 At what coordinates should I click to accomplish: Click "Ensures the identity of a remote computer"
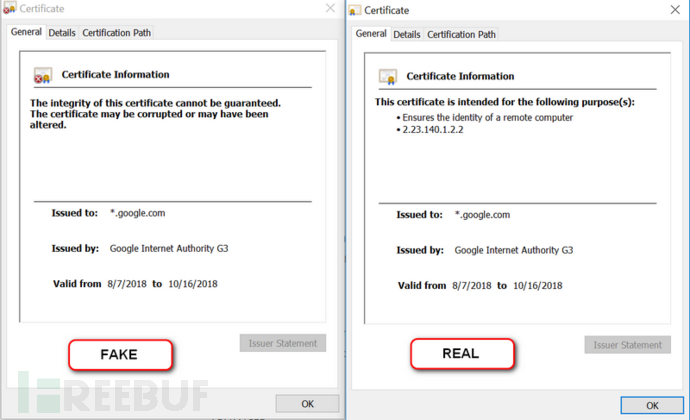pos(488,118)
